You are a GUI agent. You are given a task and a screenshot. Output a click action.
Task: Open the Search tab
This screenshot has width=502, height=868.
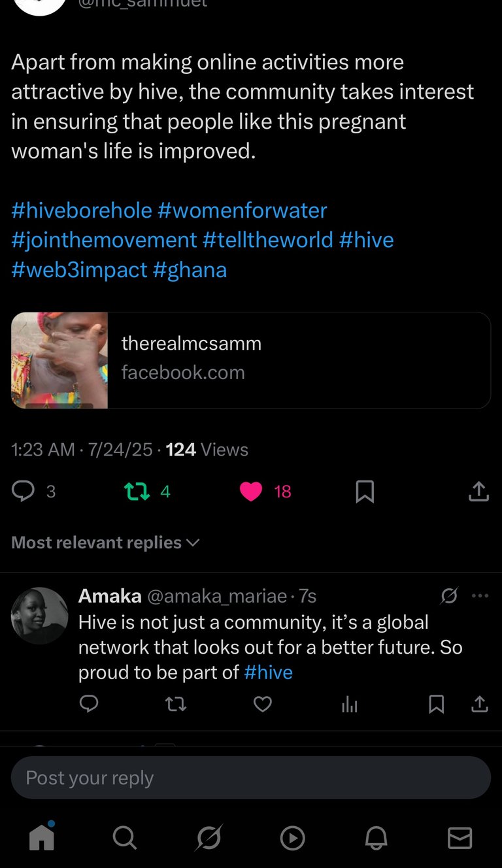(125, 837)
